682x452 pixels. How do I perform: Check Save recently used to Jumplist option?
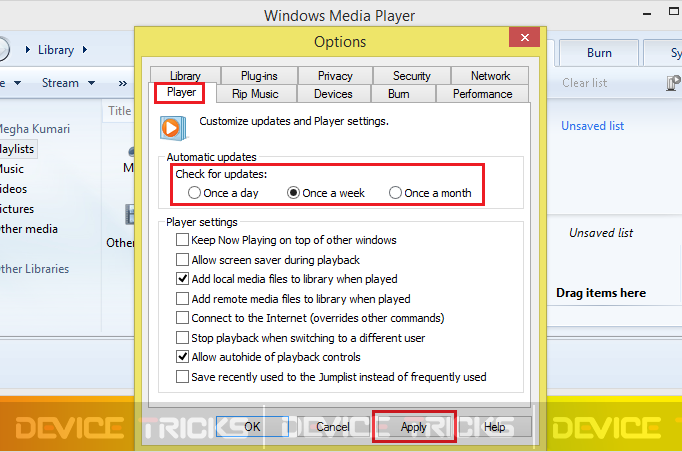[x=182, y=377]
